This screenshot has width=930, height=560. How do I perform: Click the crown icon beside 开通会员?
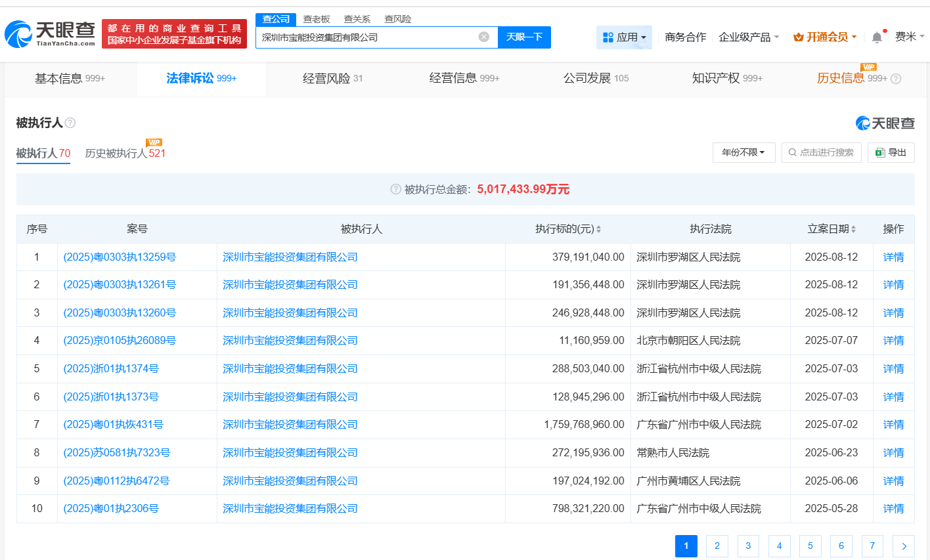point(797,37)
